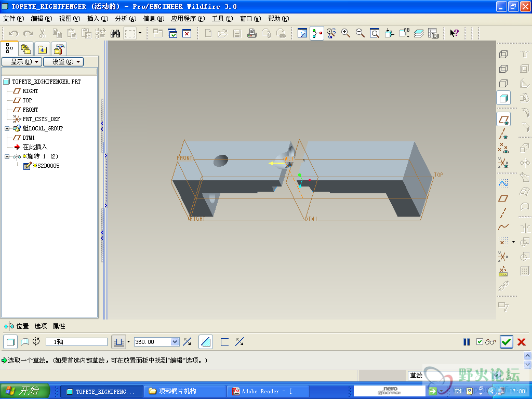Viewport: 532px width, 399px height.
Task: Toggle remove material icon
Action: pos(206,342)
